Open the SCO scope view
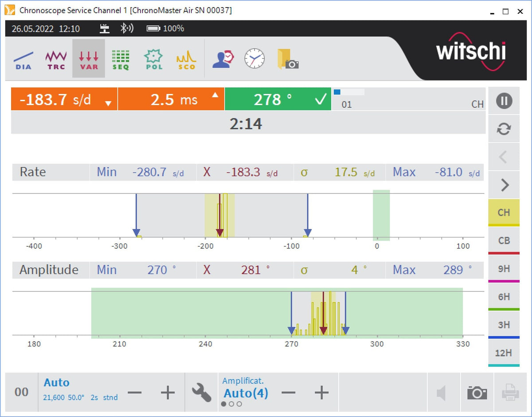Viewport: 532px width, 417px height. point(186,59)
